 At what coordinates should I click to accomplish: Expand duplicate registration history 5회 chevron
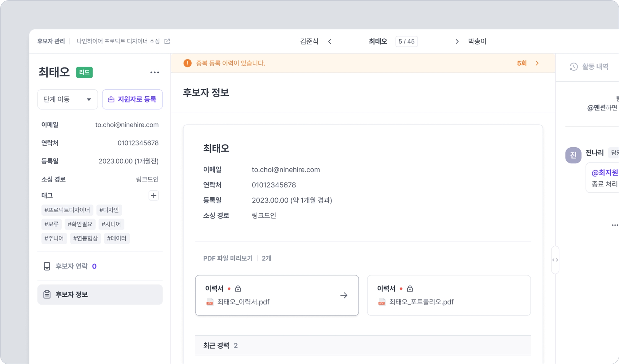(537, 63)
